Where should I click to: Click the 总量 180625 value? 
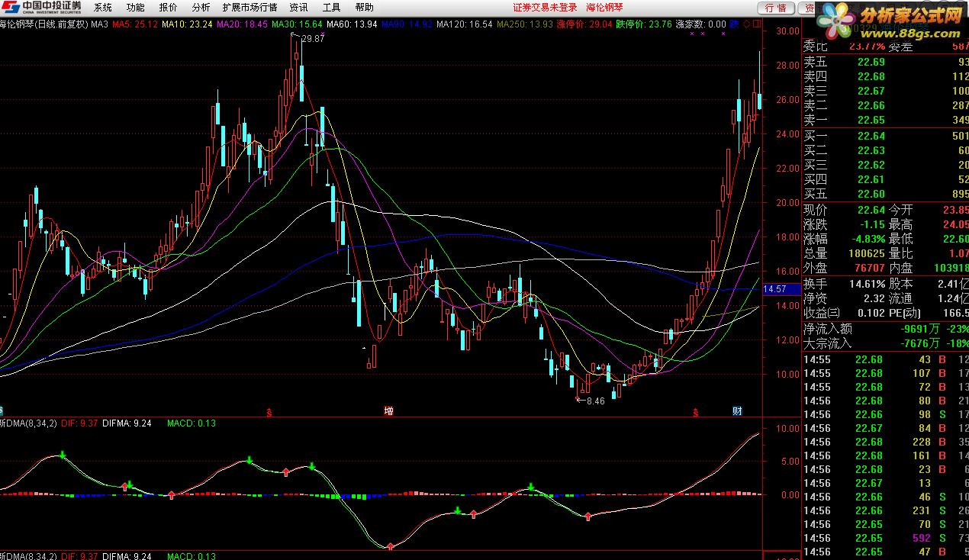[866, 253]
